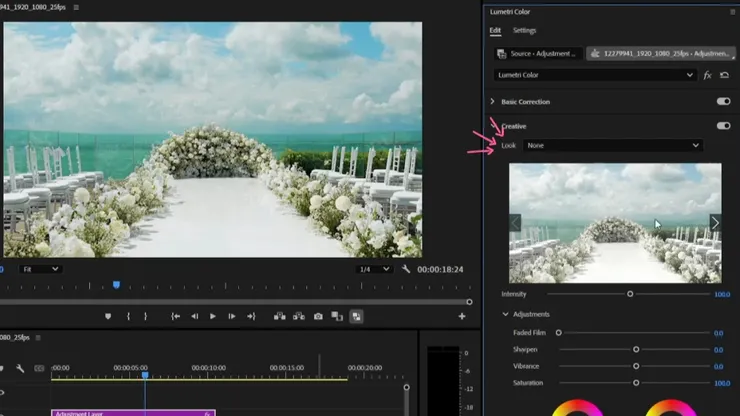Click the Step Forward one frame icon
The height and width of the screenshot is (416, 740).
coord(231,316)
